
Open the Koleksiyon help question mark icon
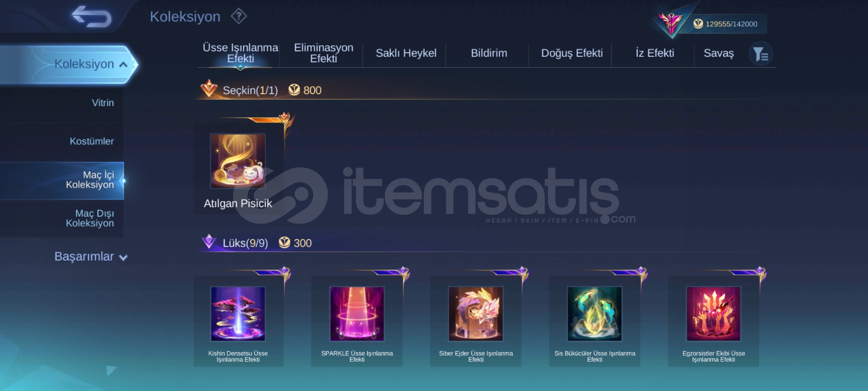(239, 16)
